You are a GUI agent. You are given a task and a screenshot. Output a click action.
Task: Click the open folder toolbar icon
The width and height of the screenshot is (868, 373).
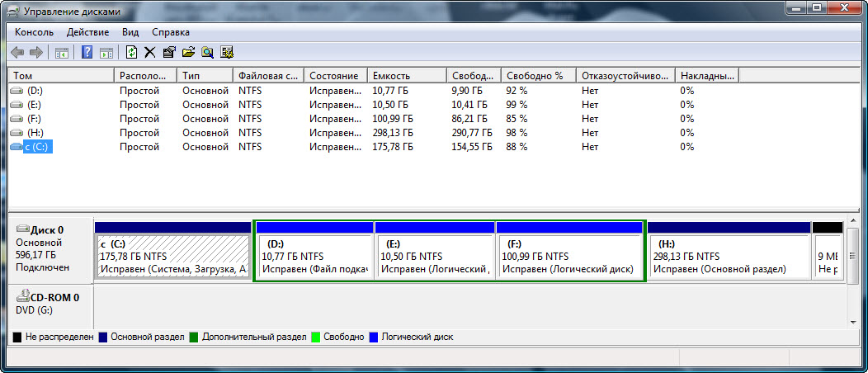pos(188,53)
